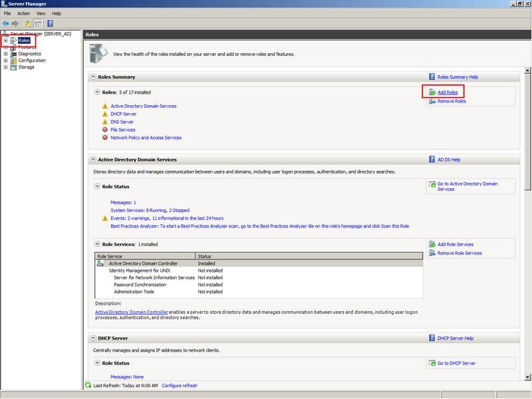Collapse the DHCP Server Role Status subsection
The height and width of the screenshot is (399, 532).
(x=97, y=362)
